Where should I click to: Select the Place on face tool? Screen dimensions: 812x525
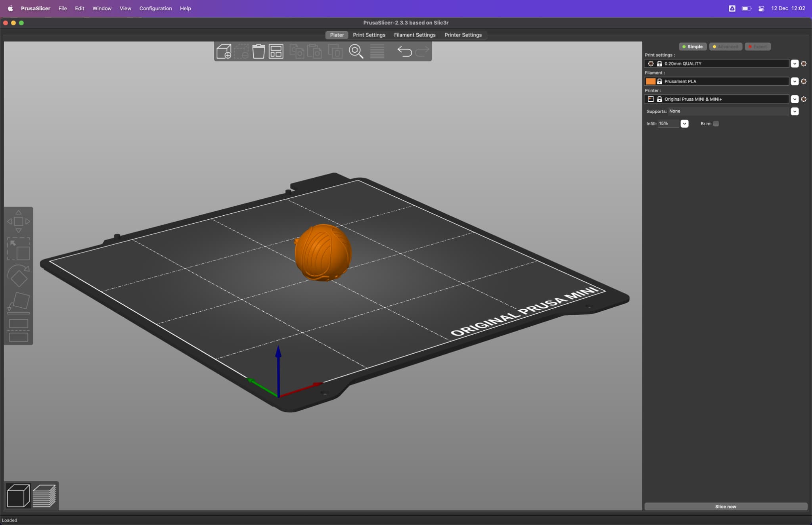point(18,303)
